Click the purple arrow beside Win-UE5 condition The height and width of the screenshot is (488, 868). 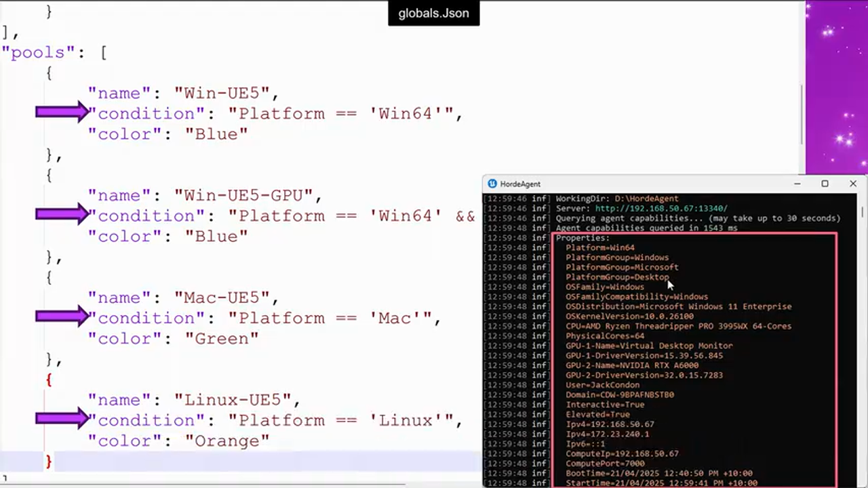click(60, 113)
